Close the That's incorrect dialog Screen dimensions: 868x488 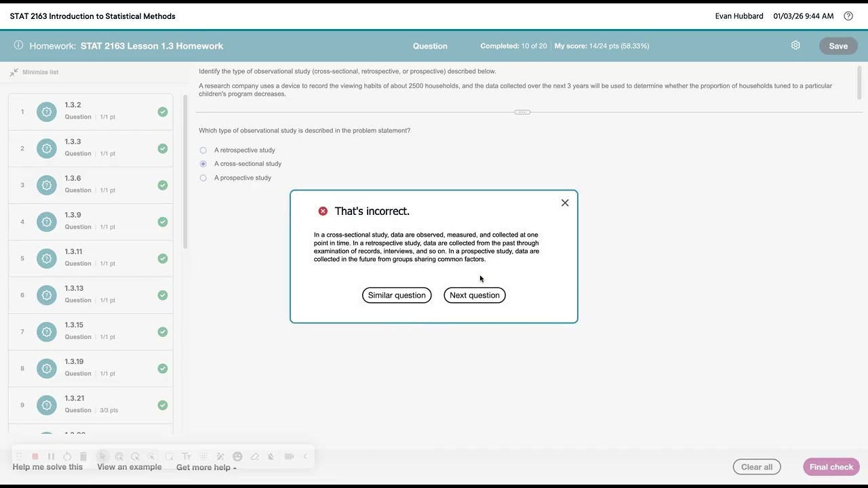(x=565, y=203)
